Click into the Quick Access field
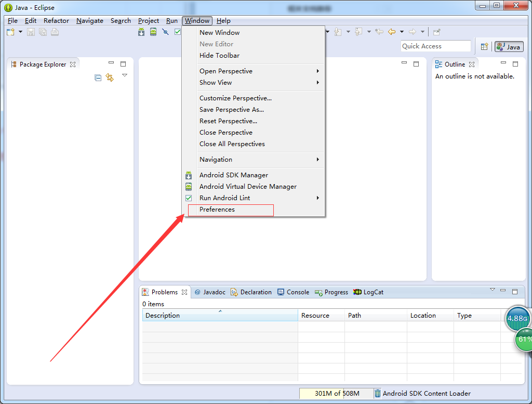This screenshot has height=404, width=532. click(436, 46)
